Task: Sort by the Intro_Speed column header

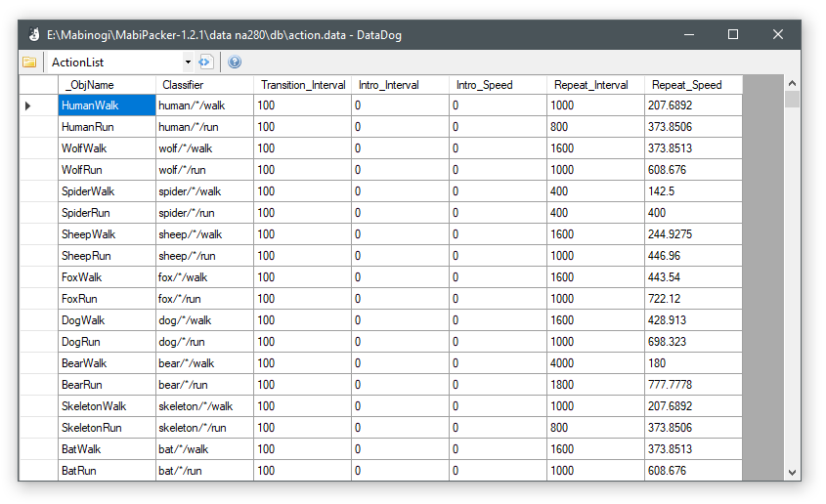Action: click(498, 85)
